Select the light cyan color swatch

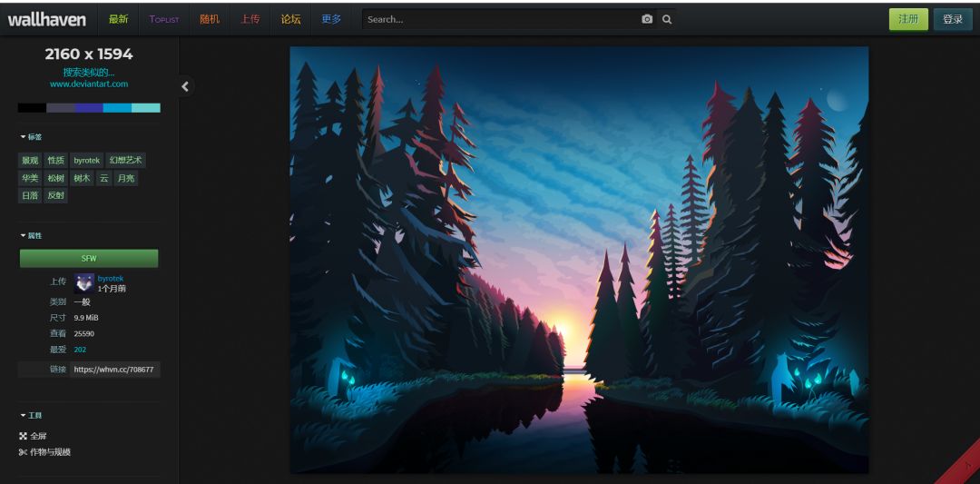146,107
